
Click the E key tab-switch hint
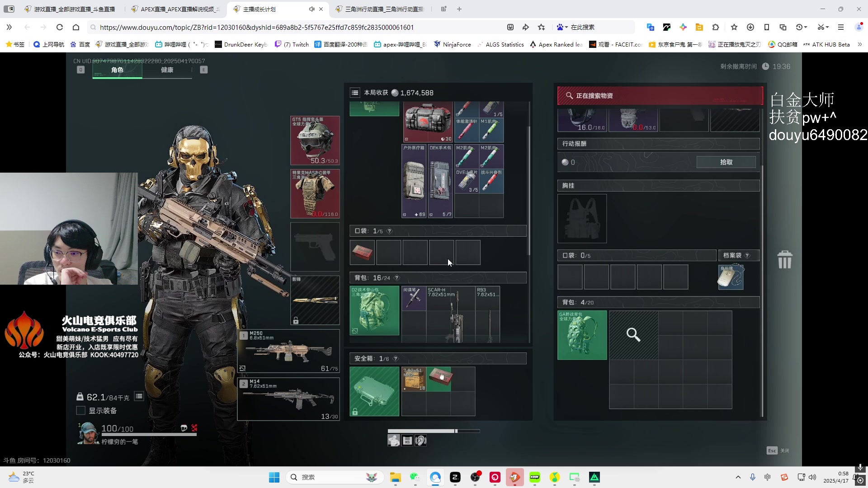(x=204, y=70)
